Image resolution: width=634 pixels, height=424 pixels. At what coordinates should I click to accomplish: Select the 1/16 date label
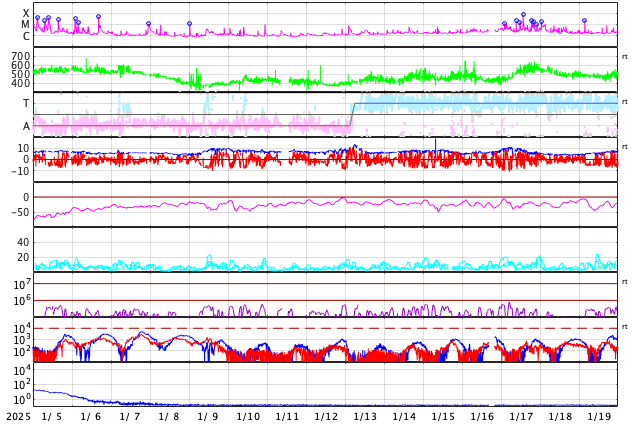[x=482, y=417]
